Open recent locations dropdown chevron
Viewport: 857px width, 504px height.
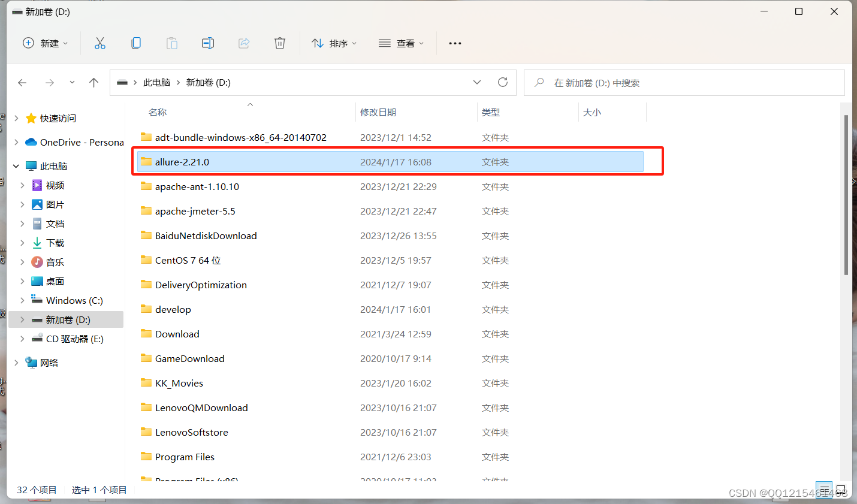(72, 83)
